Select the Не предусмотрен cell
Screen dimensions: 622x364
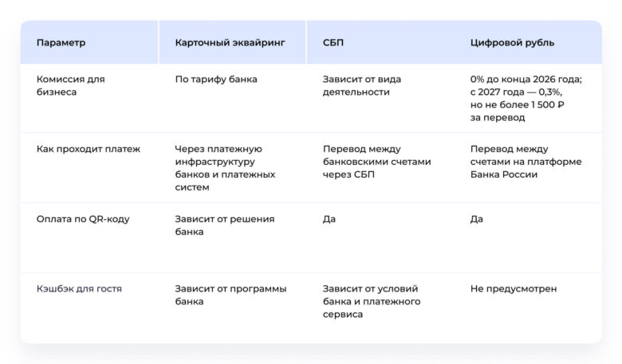point(514,289)
